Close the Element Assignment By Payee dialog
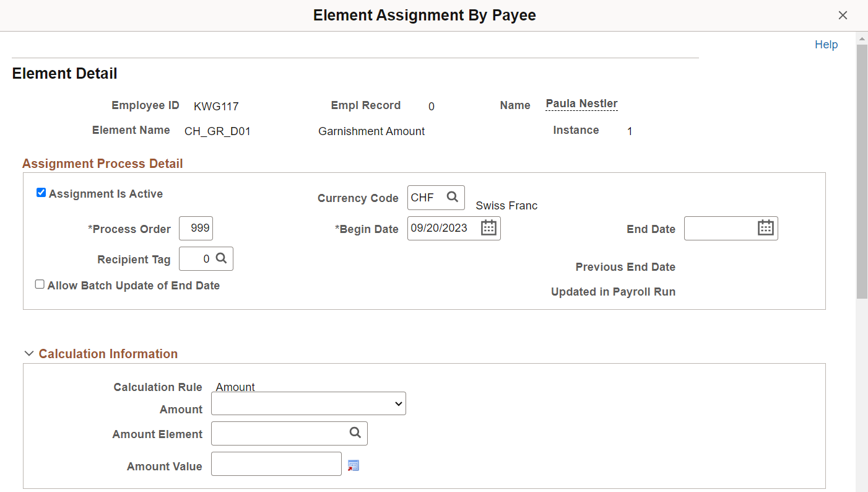The height and width of the screenshot is (492, 868). tap(843, 15)
